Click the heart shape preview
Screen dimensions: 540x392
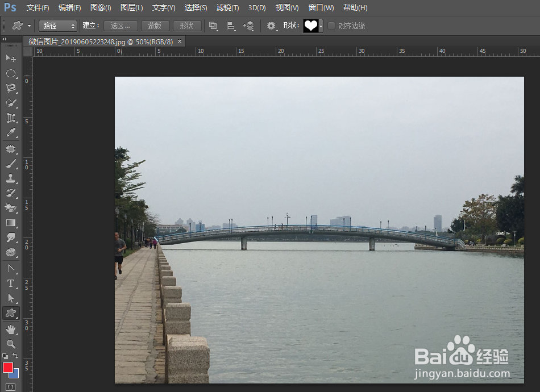310,26
